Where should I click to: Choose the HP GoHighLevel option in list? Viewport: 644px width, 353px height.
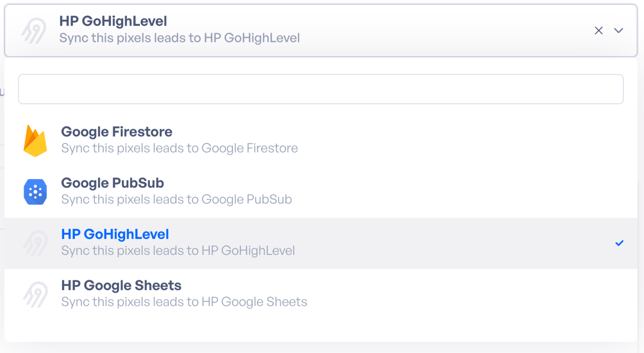[x=321, y=243]
